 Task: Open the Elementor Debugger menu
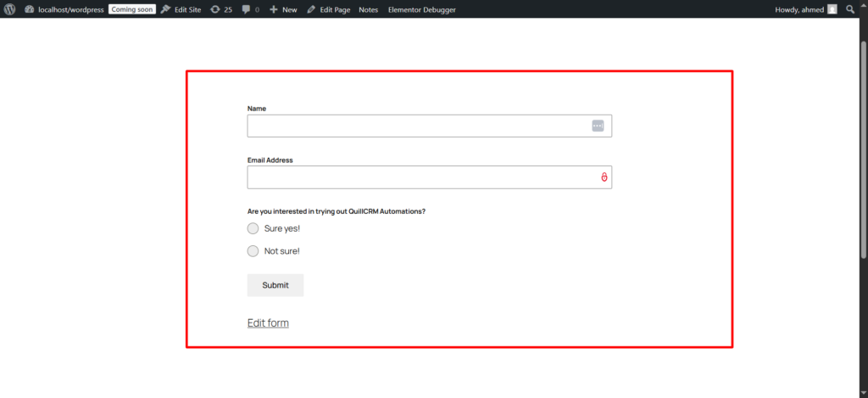[x=421, y=9]
